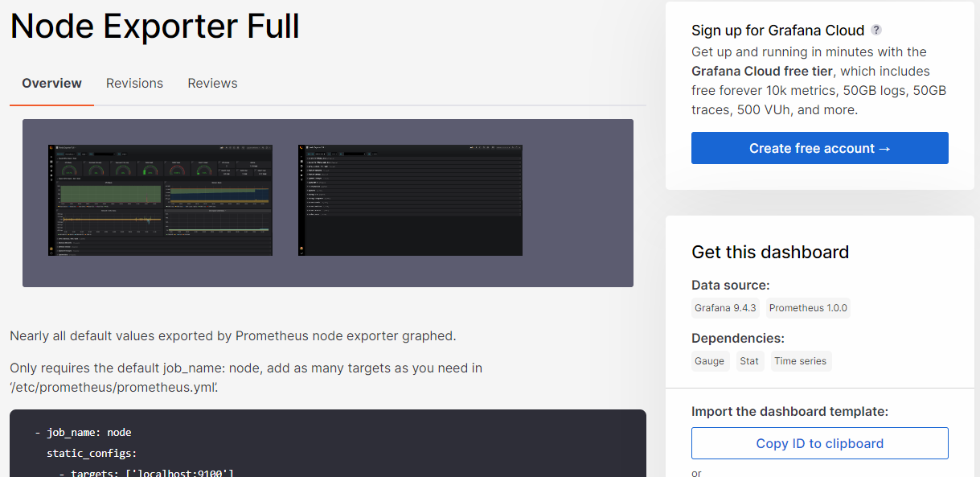The width and height of the screenshot is (980, 477).
Task: Open the Overview tab
Action: pos(51,84)
